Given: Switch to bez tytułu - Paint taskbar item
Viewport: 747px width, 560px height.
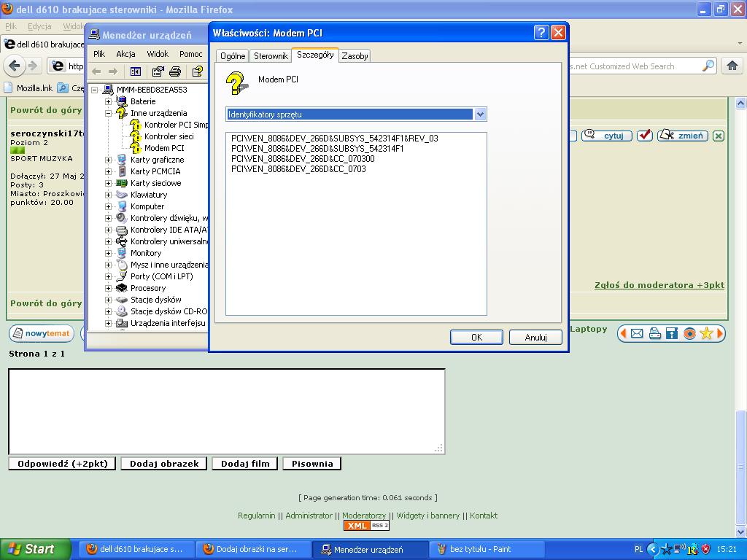Looking at the screenshot, I should pyautogui.click(x=487, y=549).
